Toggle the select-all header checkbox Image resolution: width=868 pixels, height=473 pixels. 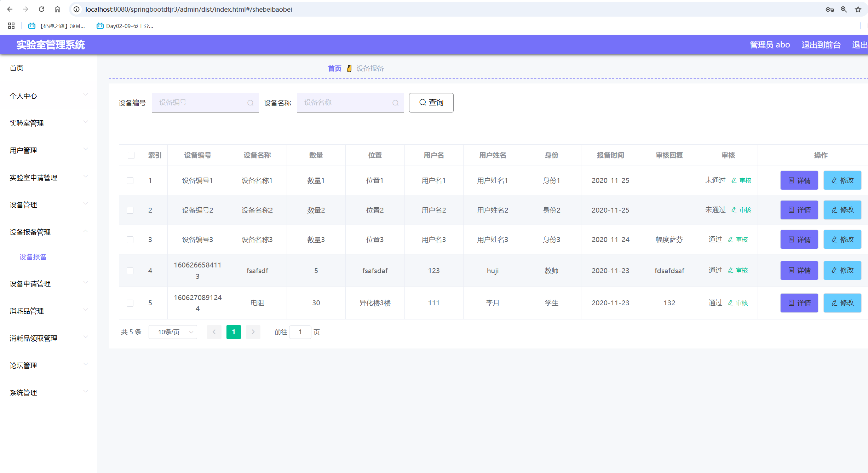point(131,155)
